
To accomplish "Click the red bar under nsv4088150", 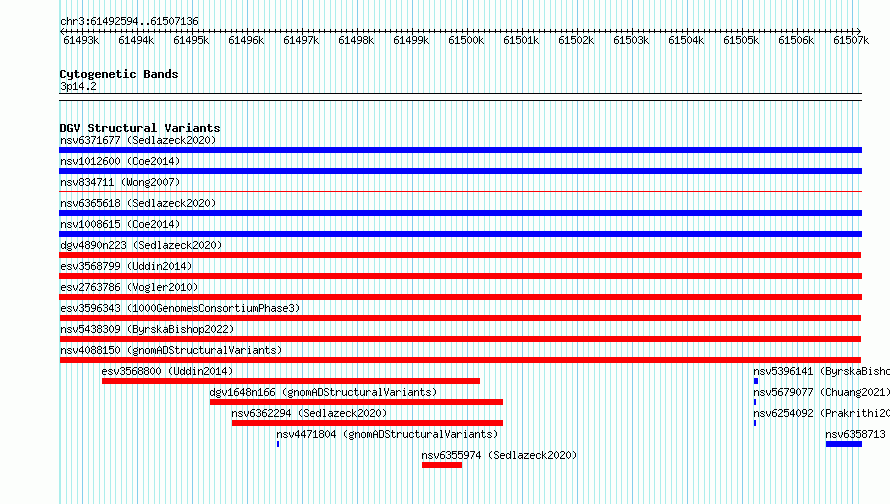I will point(460,360).
